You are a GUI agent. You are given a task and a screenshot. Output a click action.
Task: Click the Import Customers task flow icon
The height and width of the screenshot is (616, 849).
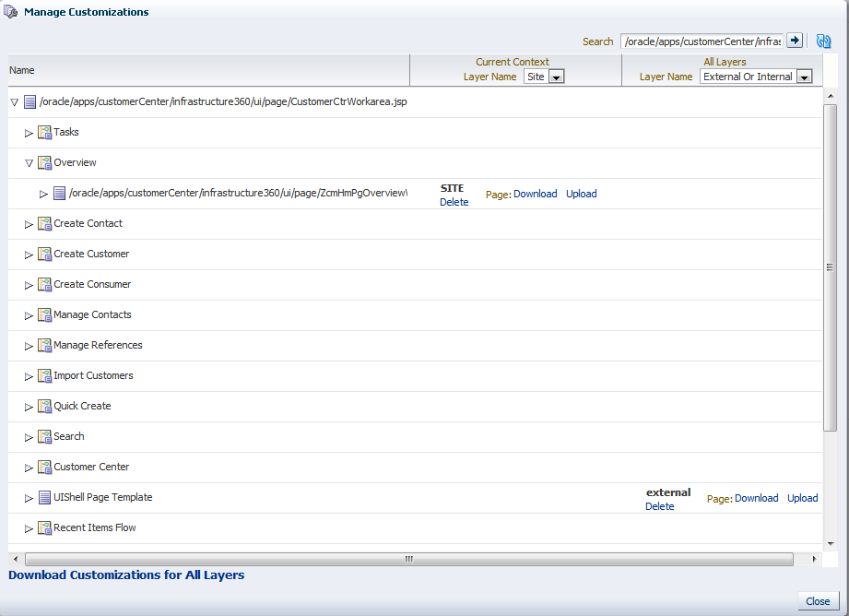pos(44,375)
